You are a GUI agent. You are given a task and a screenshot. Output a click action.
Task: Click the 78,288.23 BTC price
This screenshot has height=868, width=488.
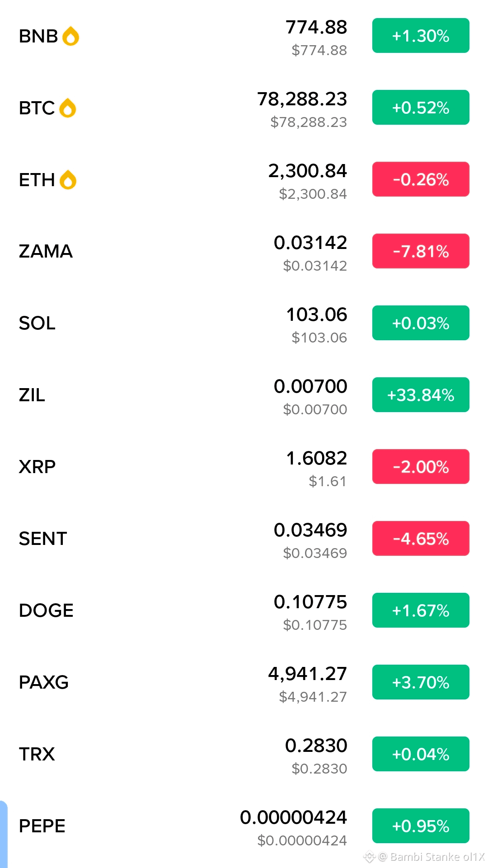[x=302, y=99]
